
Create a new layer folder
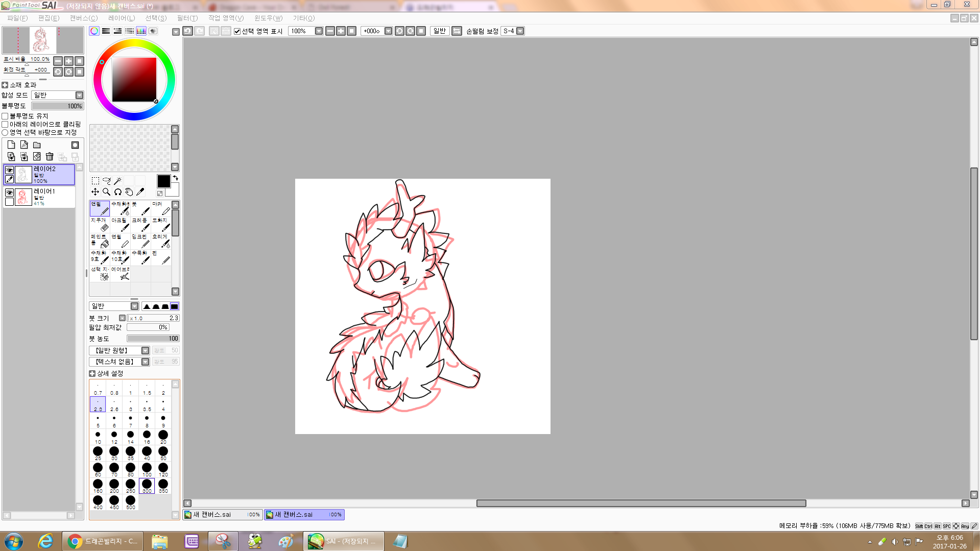coord(37,145)
